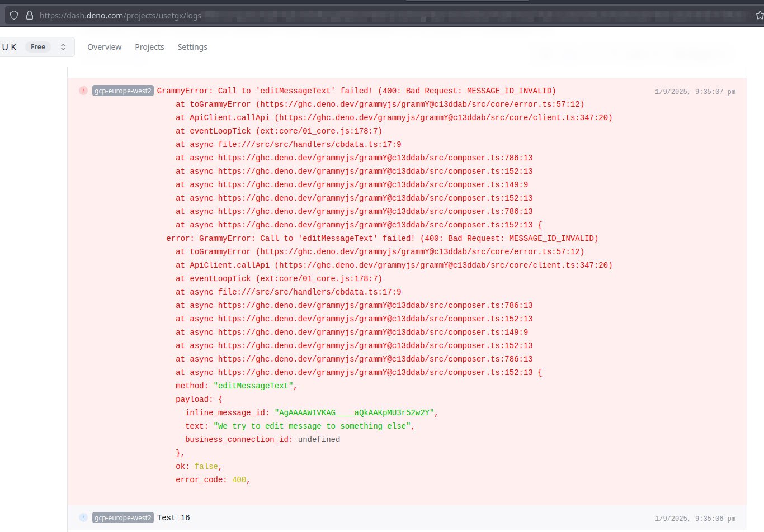
Task: Click the shield tracking protection icon
Action: click(x=14, y=16)
